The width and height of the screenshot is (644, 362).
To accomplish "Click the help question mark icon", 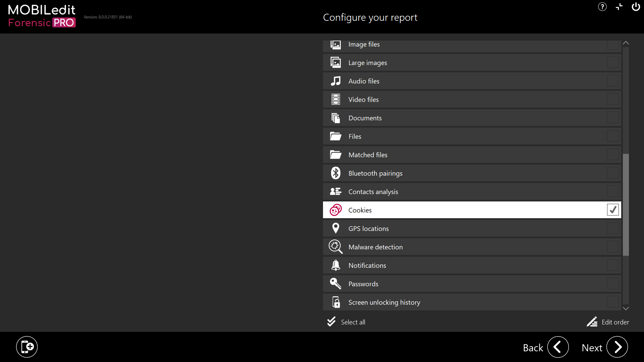I will [602, 7].
